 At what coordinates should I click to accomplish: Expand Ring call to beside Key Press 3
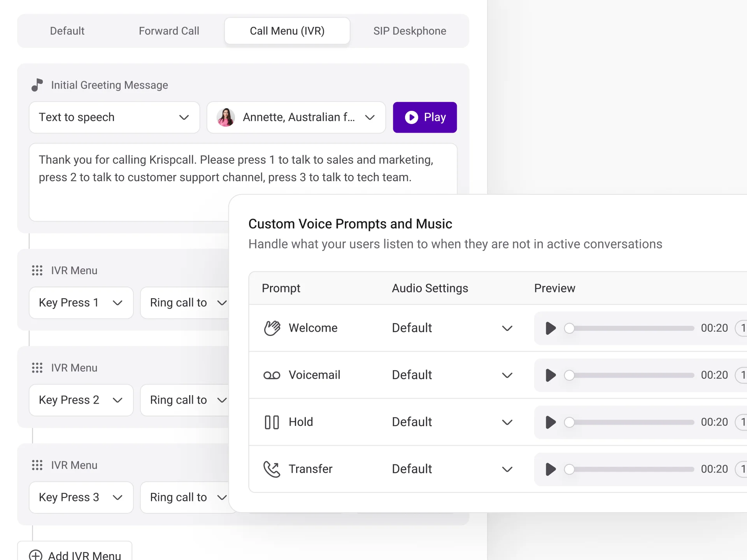(185, 497)
